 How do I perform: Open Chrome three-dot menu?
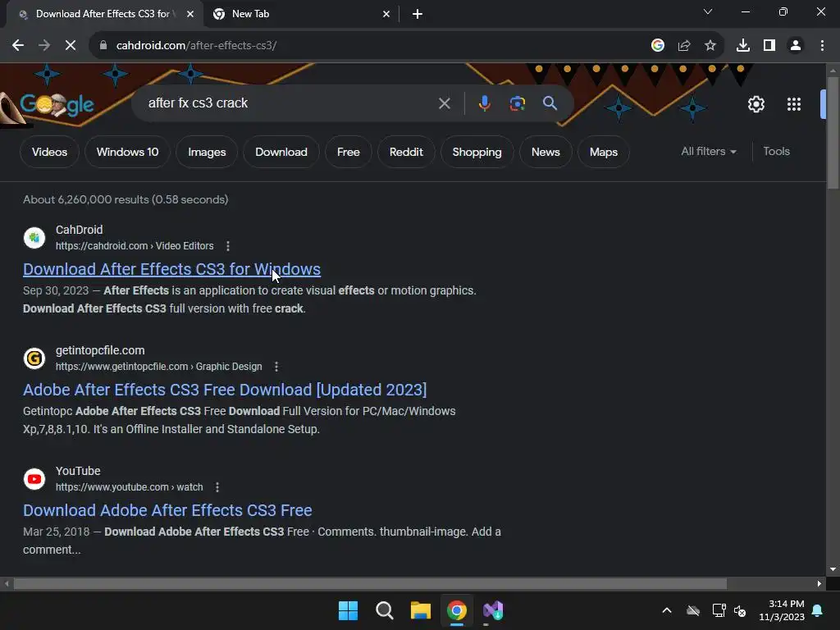822,46
